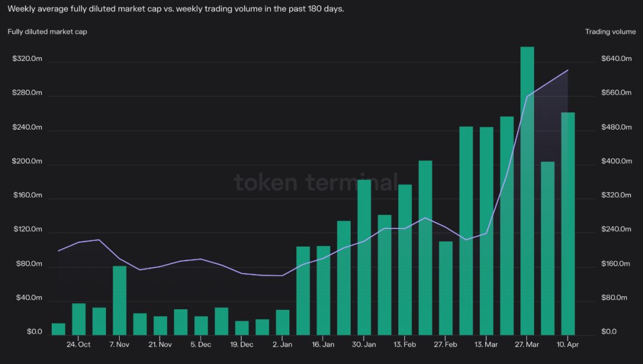Viewport: 643px width, 364px height.
Task: Click the 19. Dec x-axis date label
Action: [242, 344]
